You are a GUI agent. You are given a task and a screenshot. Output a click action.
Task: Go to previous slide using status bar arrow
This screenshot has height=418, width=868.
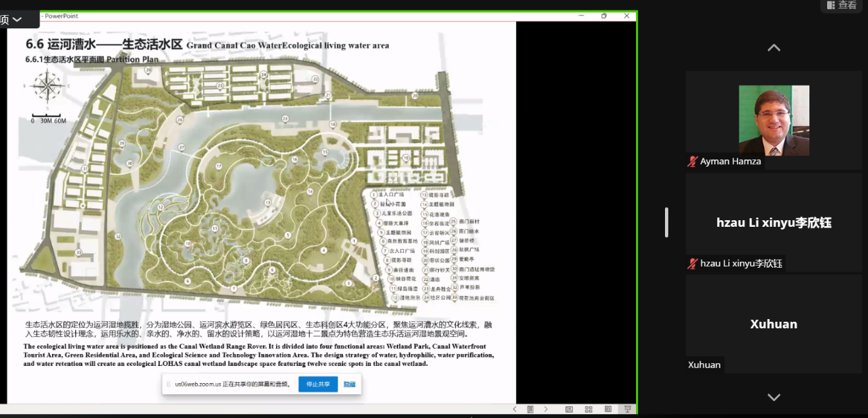pos(516,409)
